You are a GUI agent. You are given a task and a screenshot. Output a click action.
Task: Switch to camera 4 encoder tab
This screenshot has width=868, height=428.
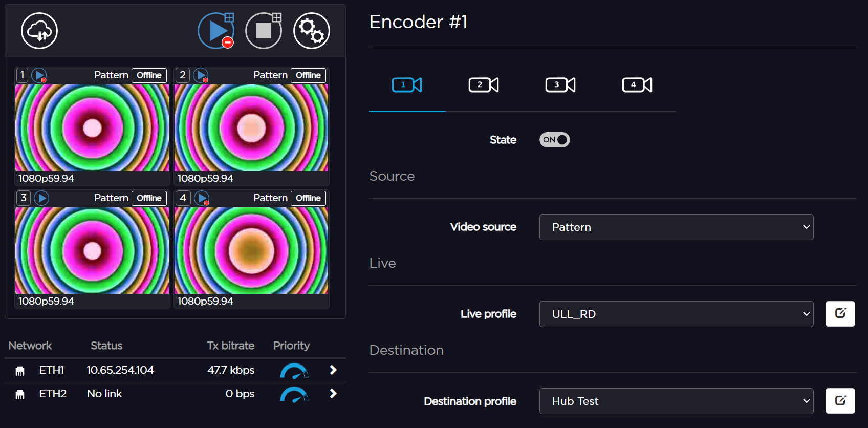point(638,85)
